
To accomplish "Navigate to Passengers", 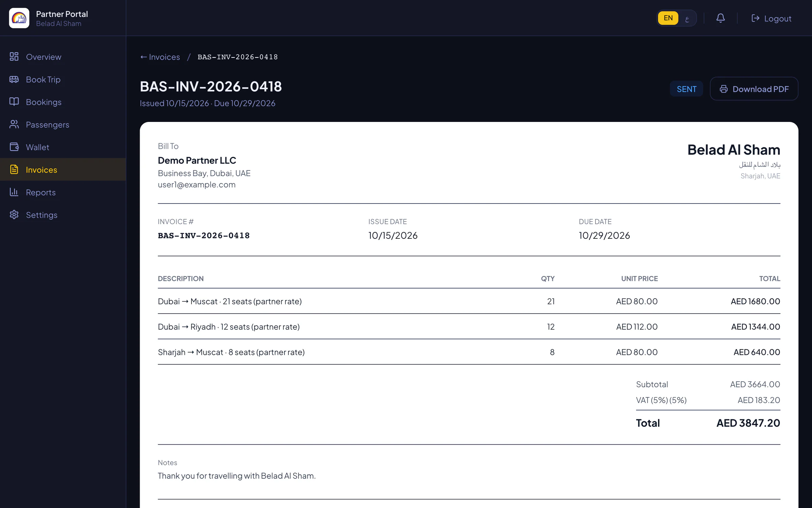I will tap(63, 124).
